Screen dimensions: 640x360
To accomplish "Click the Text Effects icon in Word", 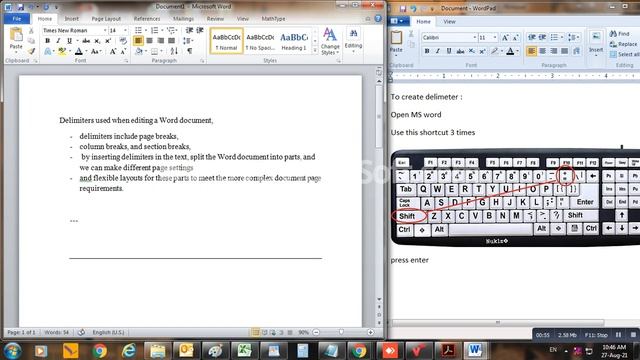I will (x=48, y=51).
